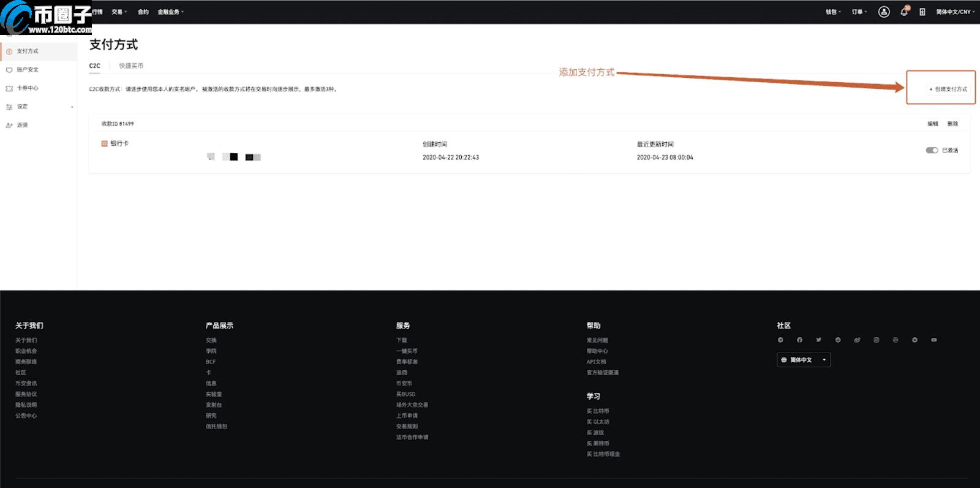The image size is (980, 488).
Task: Open the BCF footer link
Action: pos(211,362)
